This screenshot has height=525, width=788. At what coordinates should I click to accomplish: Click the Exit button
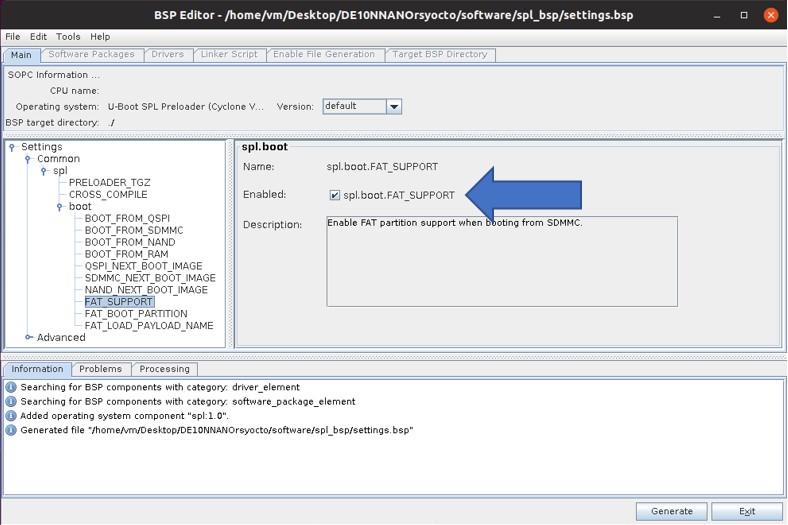click(x=746, y=511)
